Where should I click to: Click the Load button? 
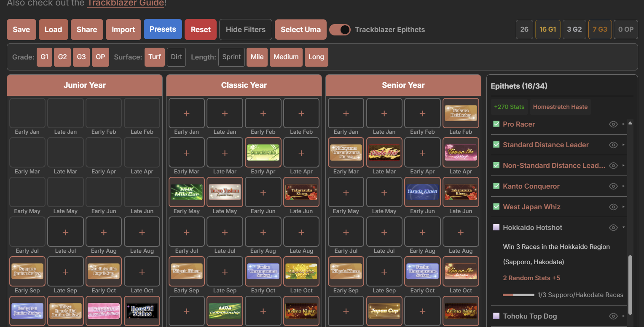tap(54, 30)
